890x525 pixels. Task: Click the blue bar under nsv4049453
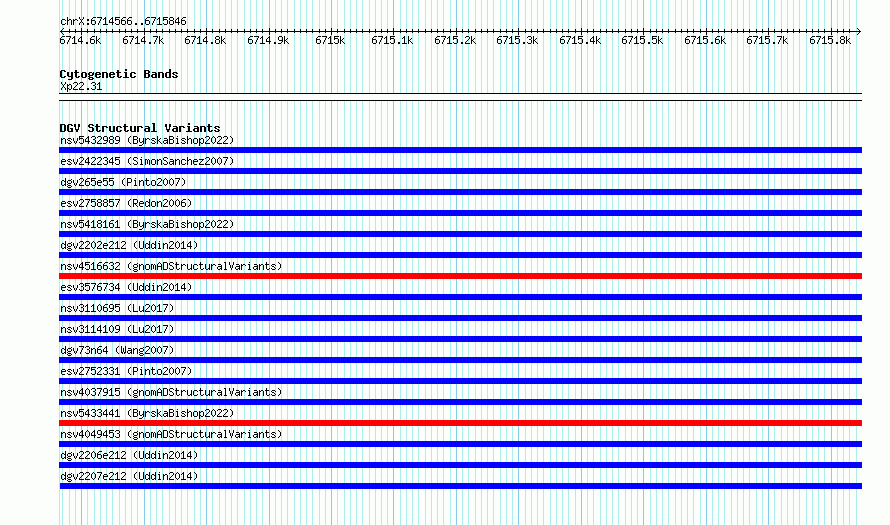click(x=460, y=444)
